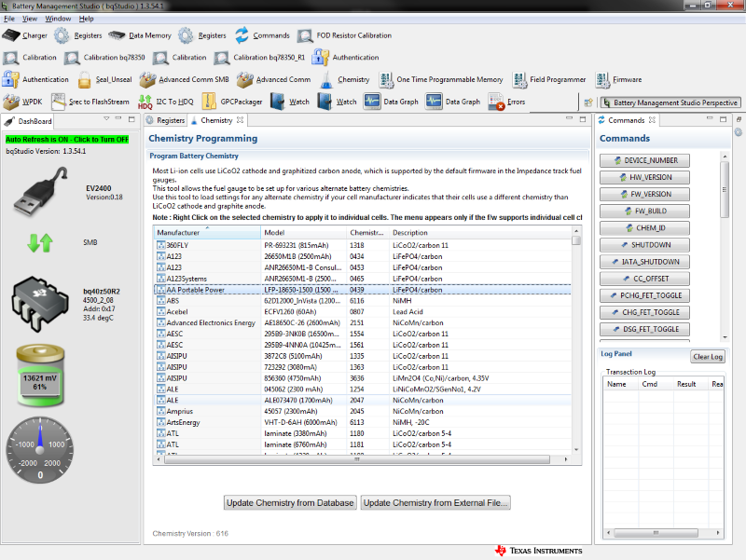Open the Errors view
Image resolution: width=746 pixels, height=560 pixels.
(x=506, y=102)
